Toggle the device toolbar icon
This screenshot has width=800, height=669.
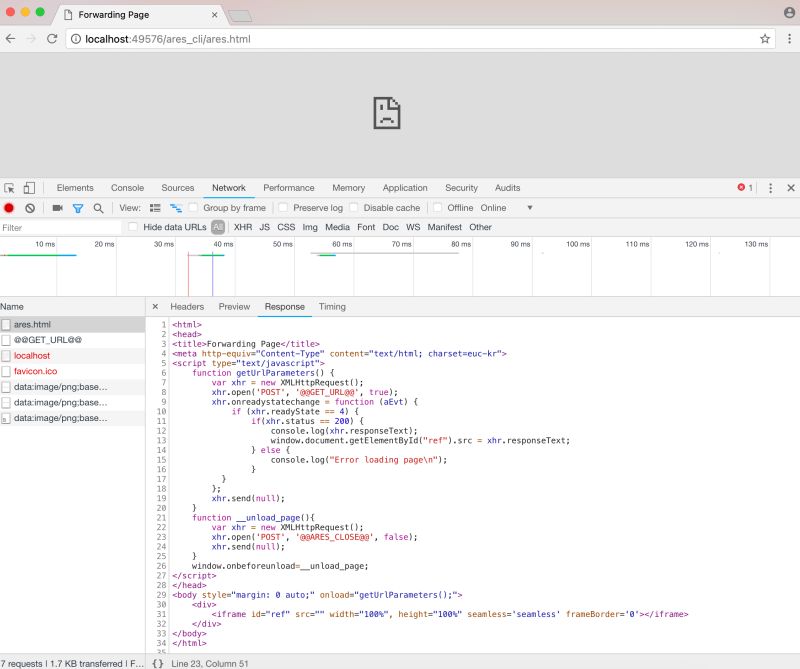coord(29,188)
